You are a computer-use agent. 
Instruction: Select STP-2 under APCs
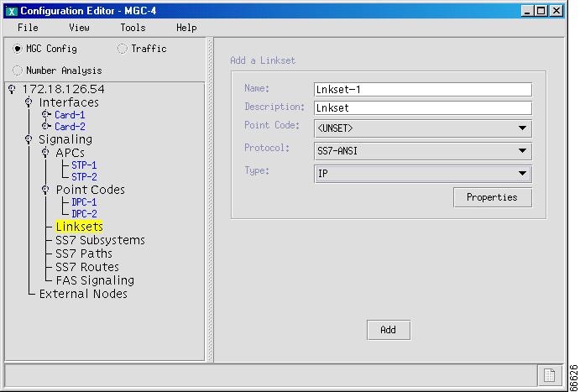pyautogui.click(x=84, y=177)
